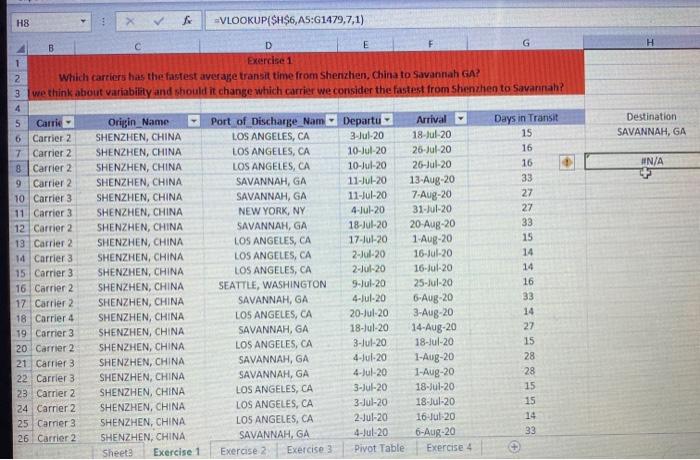This screenshot has height=460, width=700.
Task: Click SAVANNAH, GA in row 9
Action: [271, 181]
